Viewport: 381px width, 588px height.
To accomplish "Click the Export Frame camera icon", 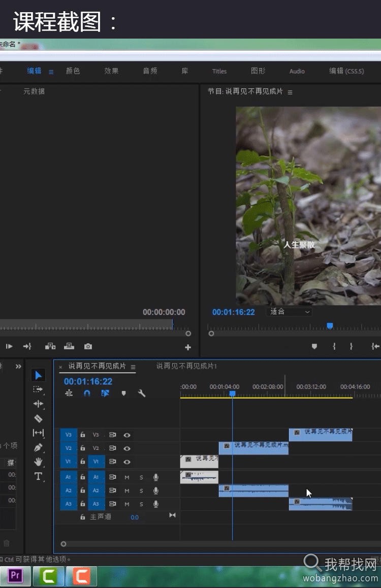I will coord(88,346).
